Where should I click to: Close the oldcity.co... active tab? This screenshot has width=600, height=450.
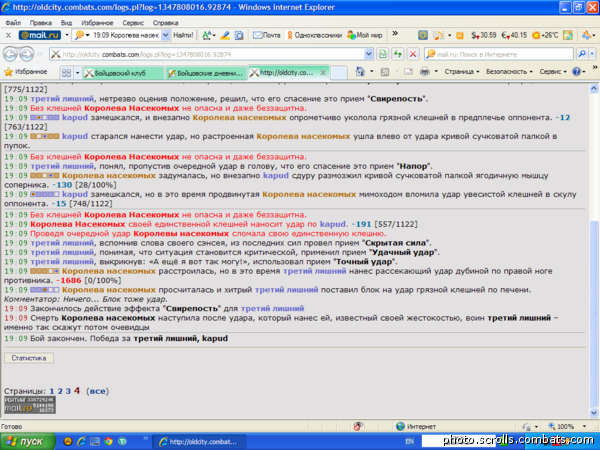tap(323, 72)
